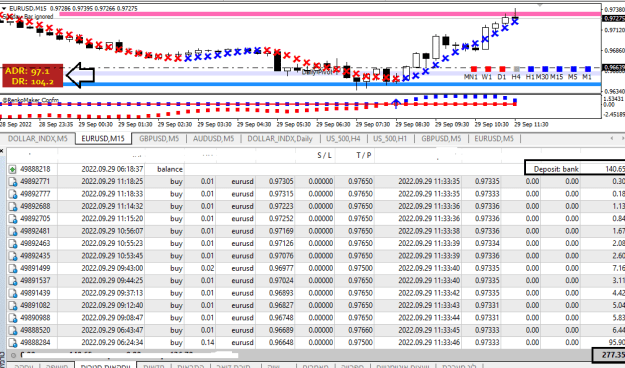Click the order icon for ticket 49892481
625x368 pixels.
pyautogui.click(x=12, y=231)
